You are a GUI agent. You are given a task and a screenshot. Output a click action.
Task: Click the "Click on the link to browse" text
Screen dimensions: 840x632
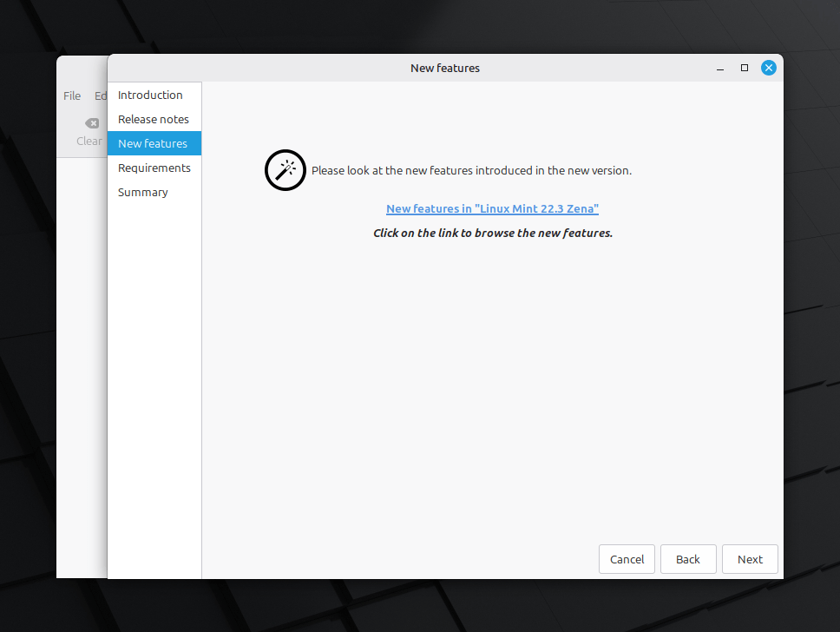click(493, 234)
